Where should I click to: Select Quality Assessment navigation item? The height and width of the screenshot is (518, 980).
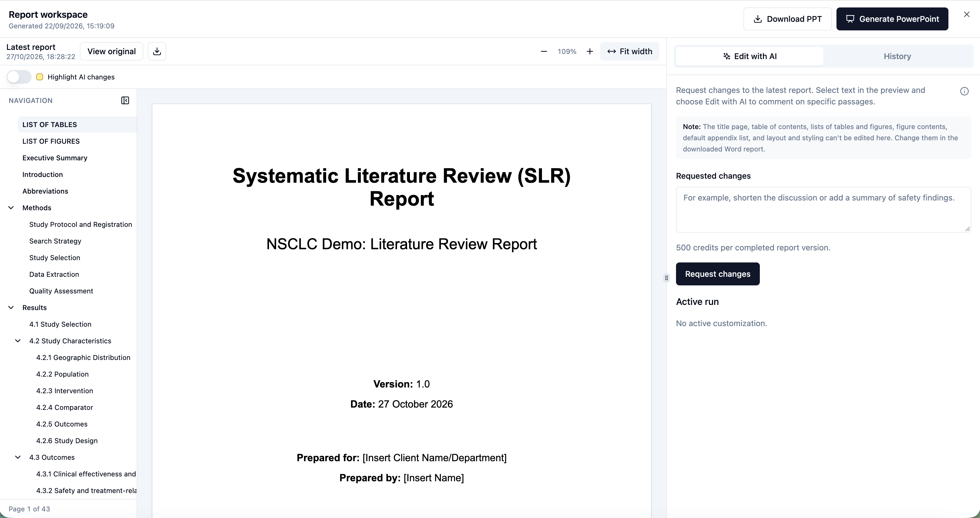tap(81, 291)
